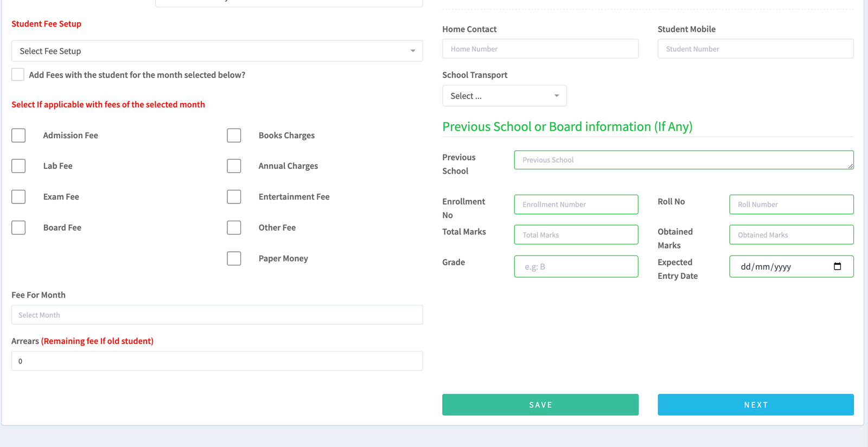The image size is (868, 447).
Task: Enable the Lab Fee checkbox
Action: coord(18,165)
